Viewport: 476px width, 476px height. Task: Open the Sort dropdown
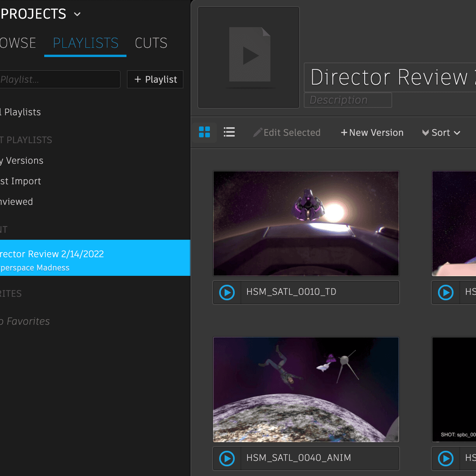(441, 133)
